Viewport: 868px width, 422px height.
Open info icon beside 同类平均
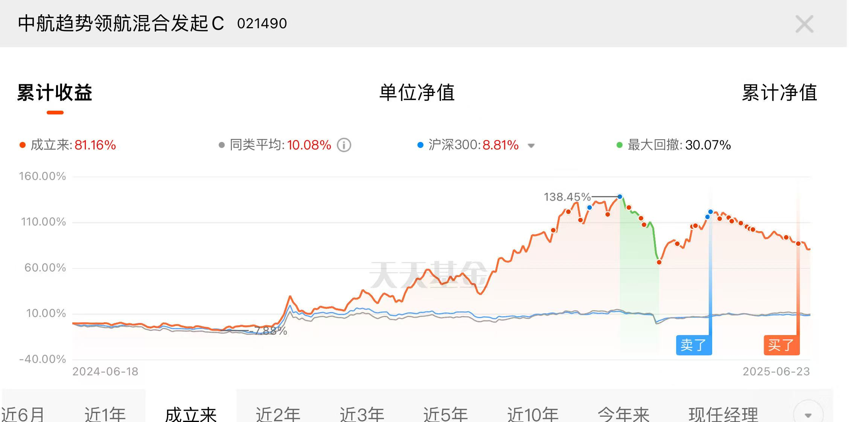click(x=344, y=145)
